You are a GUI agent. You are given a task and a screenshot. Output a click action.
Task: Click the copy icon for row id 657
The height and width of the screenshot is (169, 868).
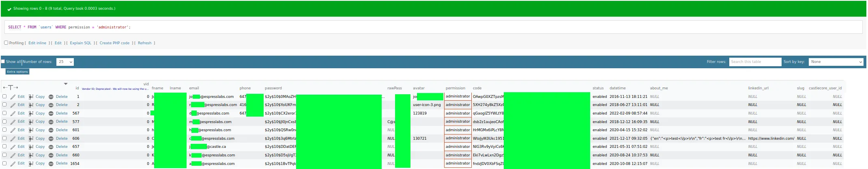31,147
